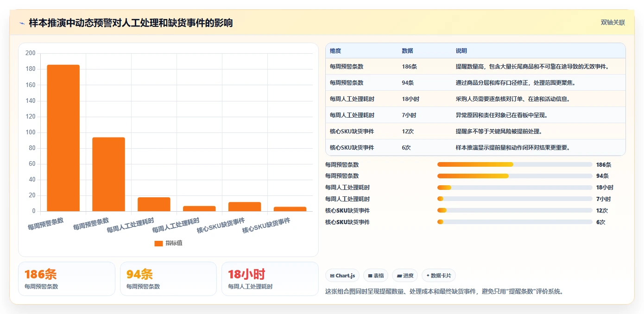644x314 pixels.
Task: Click 核心SKU缺货事件 in the table's 6次 row
Action: point(352,148)
